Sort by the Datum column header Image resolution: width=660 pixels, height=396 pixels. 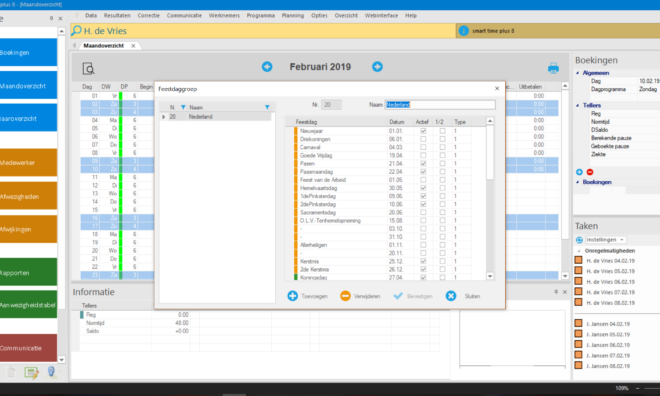point(397,122)
